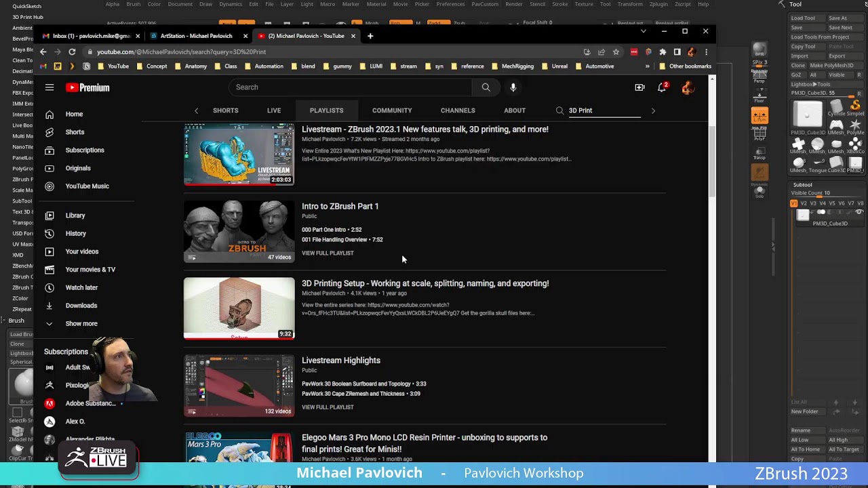
Task: Open Livestream ZBrush 2023.1 video thumbnail
Action: click(x=239, y=155)
